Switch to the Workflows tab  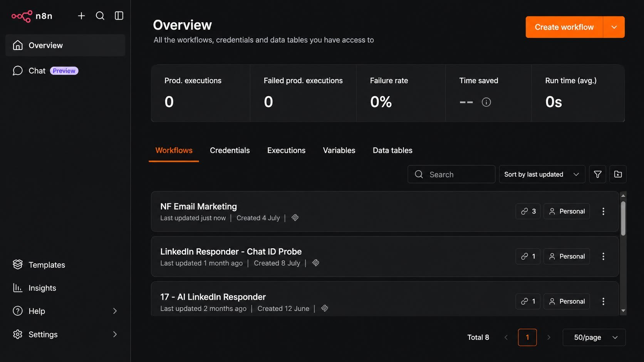(174, 150)
